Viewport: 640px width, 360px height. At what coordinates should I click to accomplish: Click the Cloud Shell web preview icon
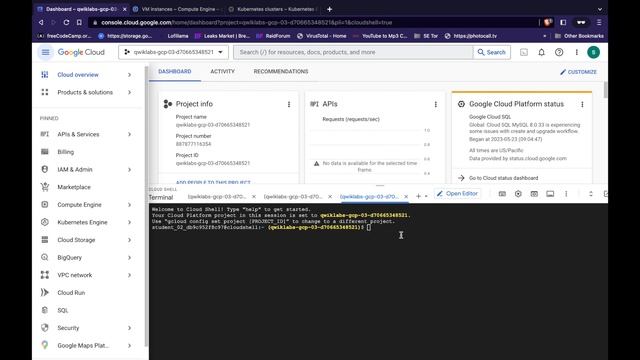(x=534, y=194)
